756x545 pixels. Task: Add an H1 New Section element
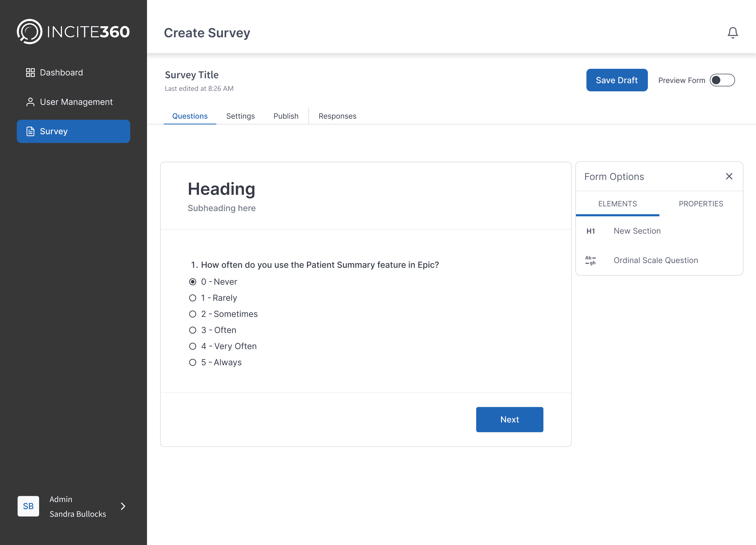click(637, 231)
